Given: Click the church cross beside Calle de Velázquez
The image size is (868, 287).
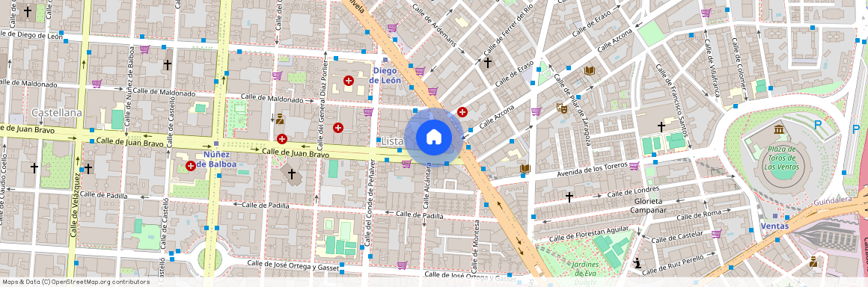Looking at the screenshot, I should 88,168.
